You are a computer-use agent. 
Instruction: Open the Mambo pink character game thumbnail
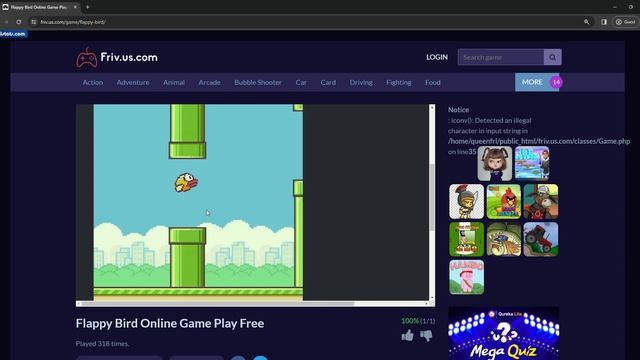point(467,277)
